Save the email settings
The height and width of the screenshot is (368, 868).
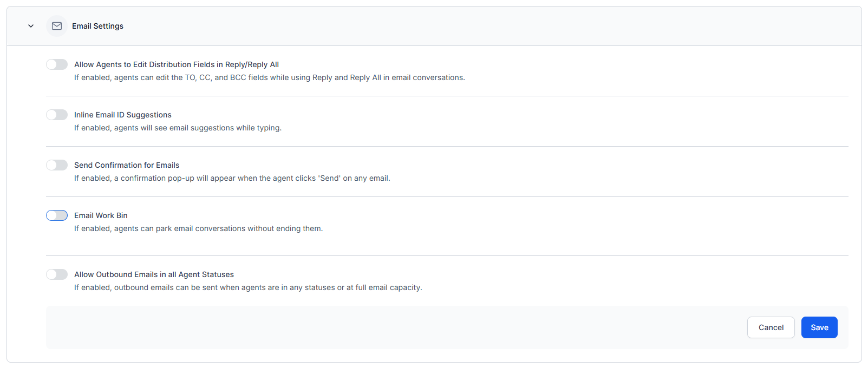(819, 327)
